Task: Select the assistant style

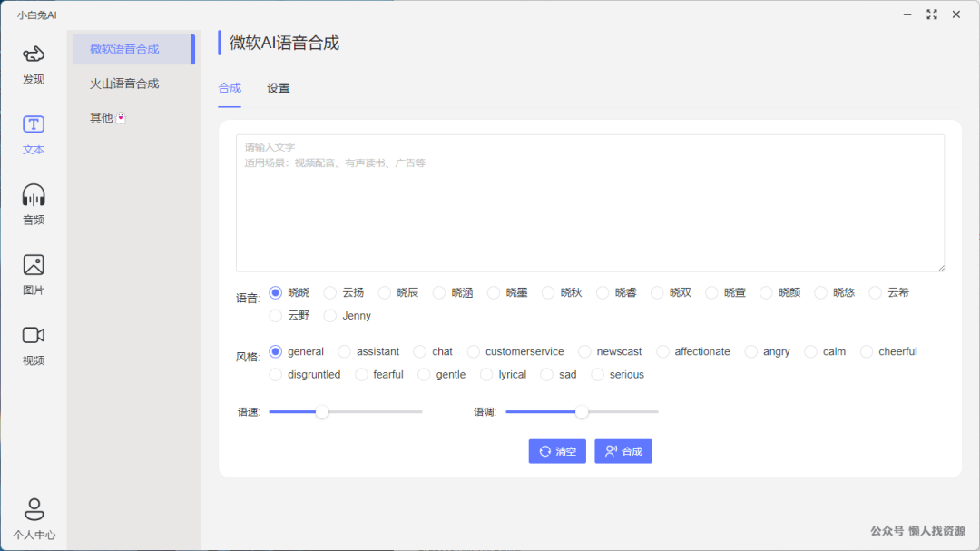Action: [345, 351]
